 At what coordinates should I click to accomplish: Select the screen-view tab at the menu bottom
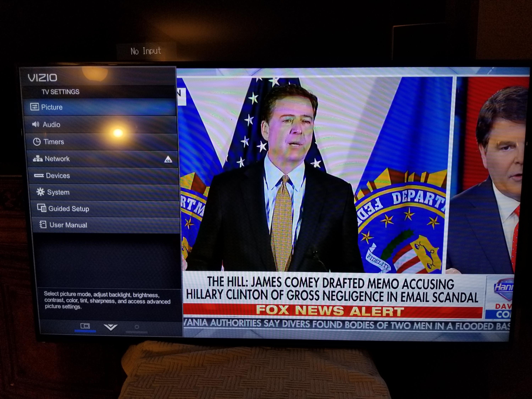(x=85, y=326)
